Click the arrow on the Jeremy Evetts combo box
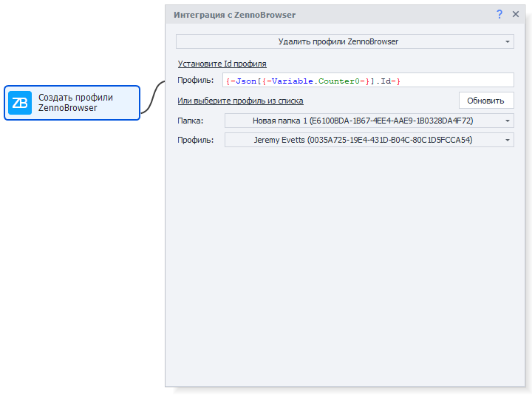Viewport: 532px width, 395px height. click(x=508, y=140)
